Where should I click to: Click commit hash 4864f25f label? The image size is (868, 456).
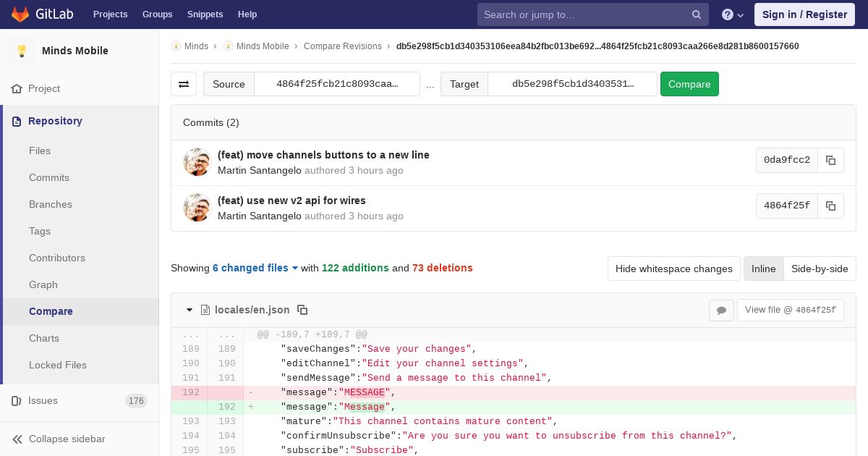787,206
